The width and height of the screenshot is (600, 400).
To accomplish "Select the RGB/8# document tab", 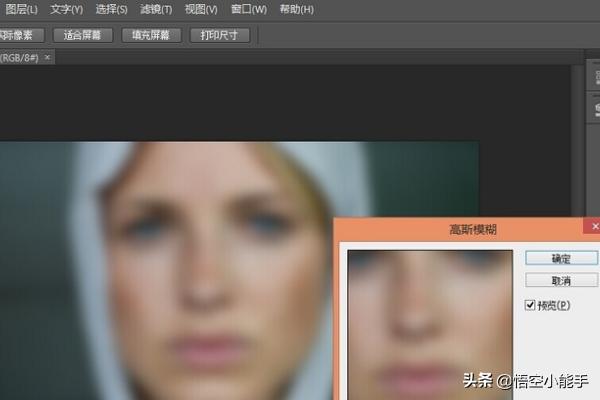I will click(x=18, y=58).
